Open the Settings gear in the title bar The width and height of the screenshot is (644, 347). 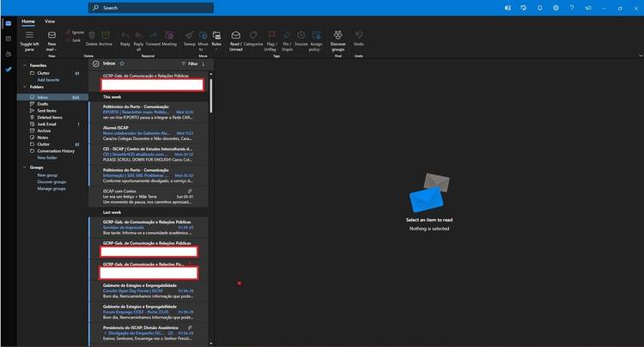tap(556, 8)
